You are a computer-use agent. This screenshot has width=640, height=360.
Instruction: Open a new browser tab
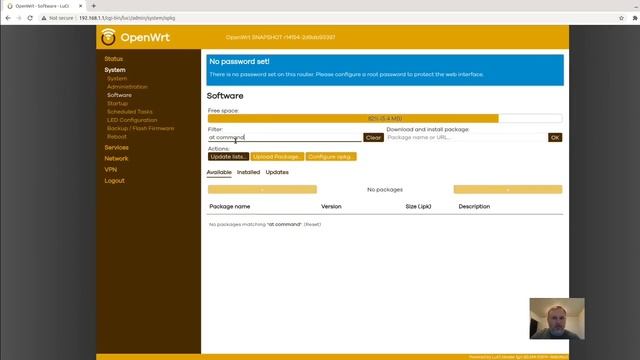tap(93, 6)
